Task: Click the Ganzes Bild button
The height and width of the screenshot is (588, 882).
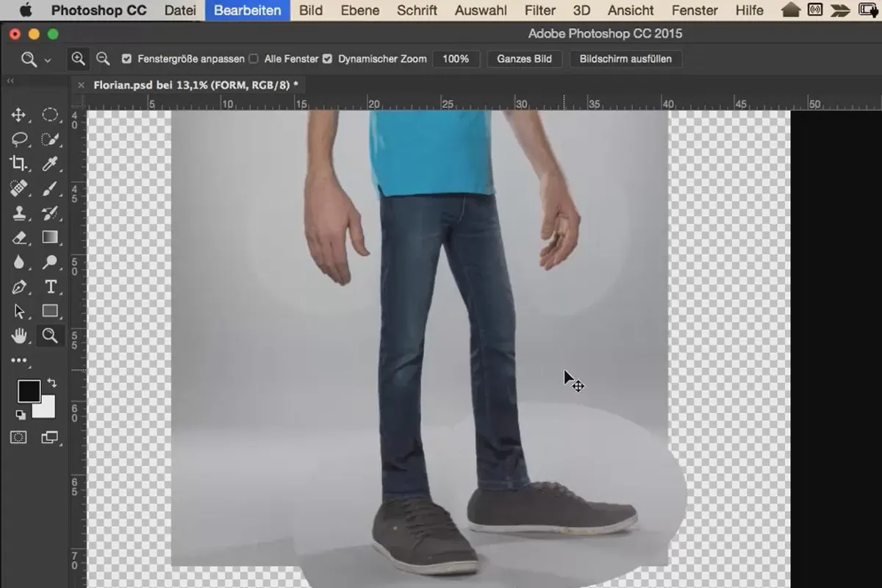Action: (525, 59)
